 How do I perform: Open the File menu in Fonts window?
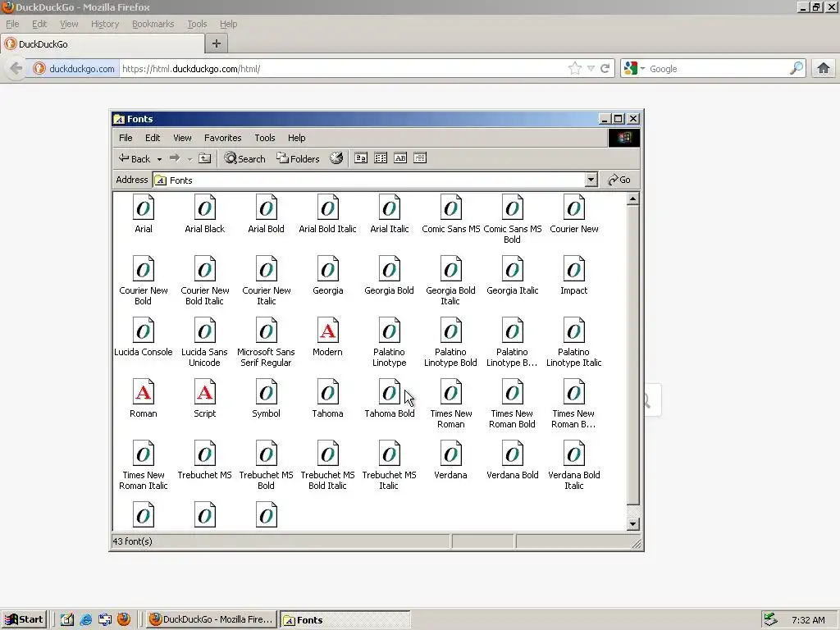pyautogui.click(x=126, y=138)
